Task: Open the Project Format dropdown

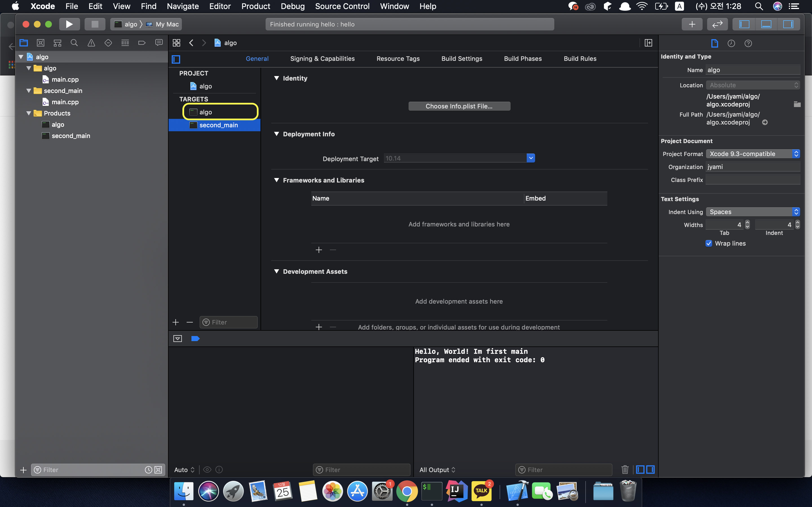Action: click(x=753, y=154)
